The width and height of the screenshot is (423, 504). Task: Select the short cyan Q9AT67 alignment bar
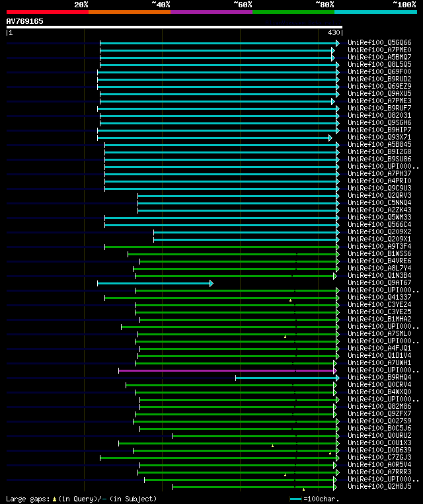[x=154, y=284]
